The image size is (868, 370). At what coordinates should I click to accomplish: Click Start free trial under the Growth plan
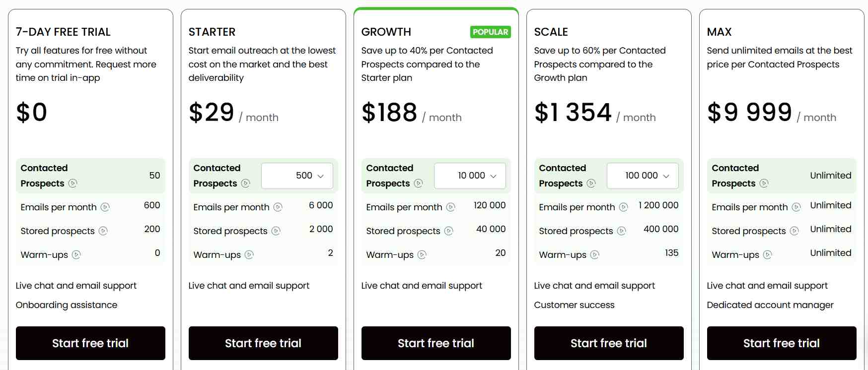click(x=435, y=343)
